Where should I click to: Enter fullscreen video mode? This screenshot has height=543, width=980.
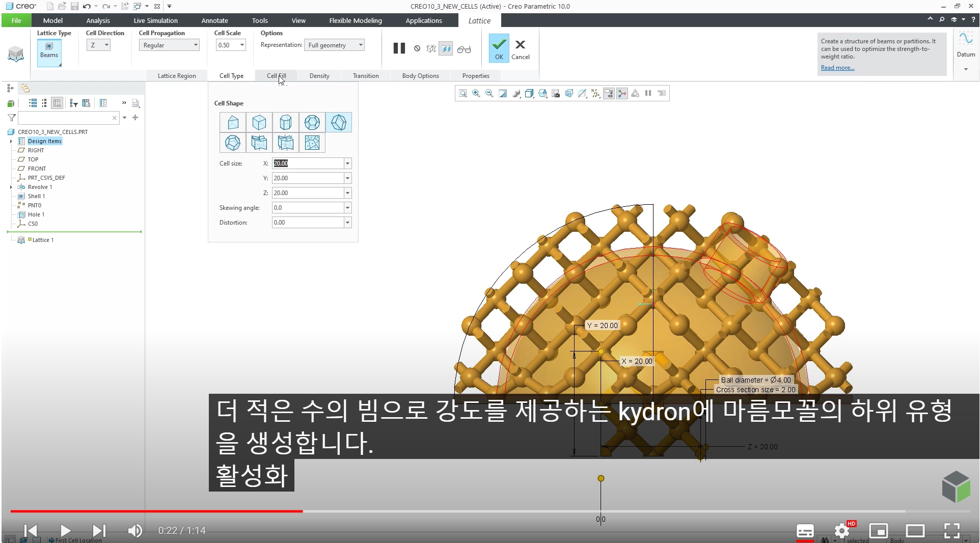[951, 531]
